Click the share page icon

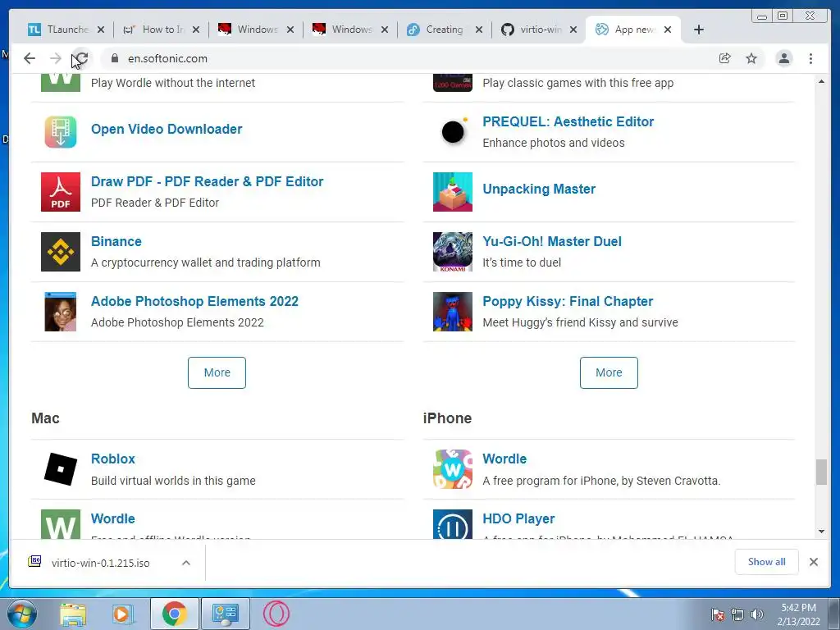(x=725, y=58)
